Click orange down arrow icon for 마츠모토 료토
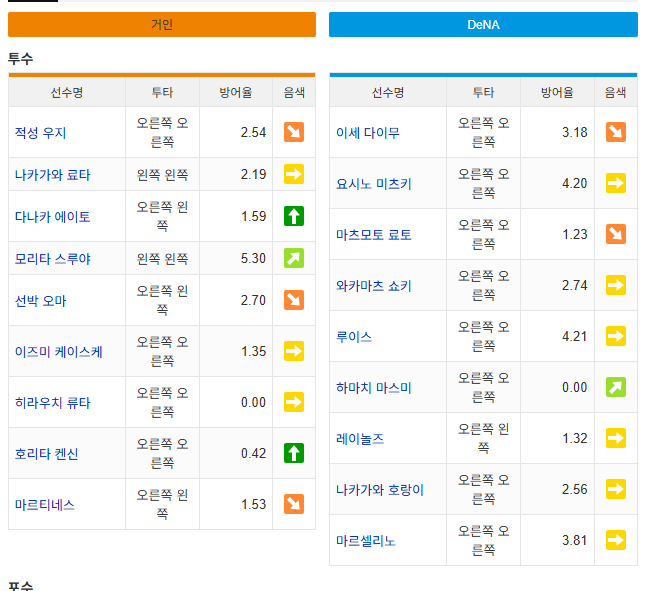648x591 pixels. [x=616, y=234]
